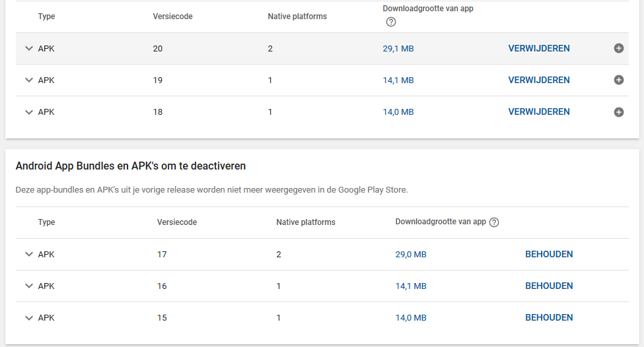The height and width of the screenshot is (347, 644).
Task: Click Behouden for APK version 17
Action: [x=549, y=254]
